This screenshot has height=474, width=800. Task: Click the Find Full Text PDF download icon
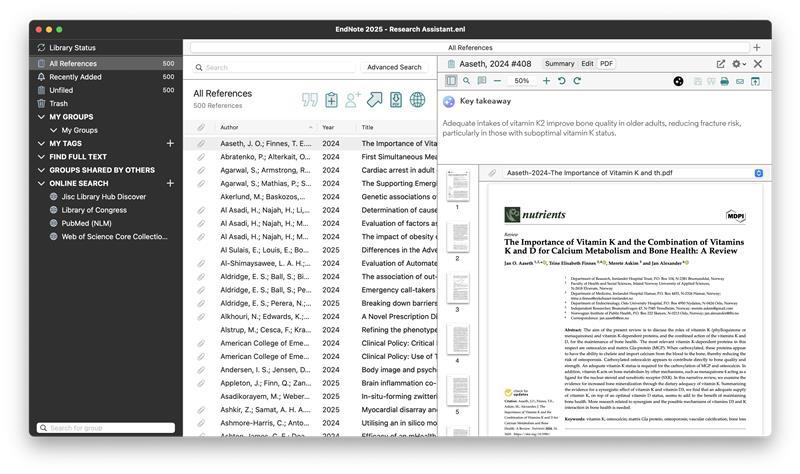pos(396,99)
